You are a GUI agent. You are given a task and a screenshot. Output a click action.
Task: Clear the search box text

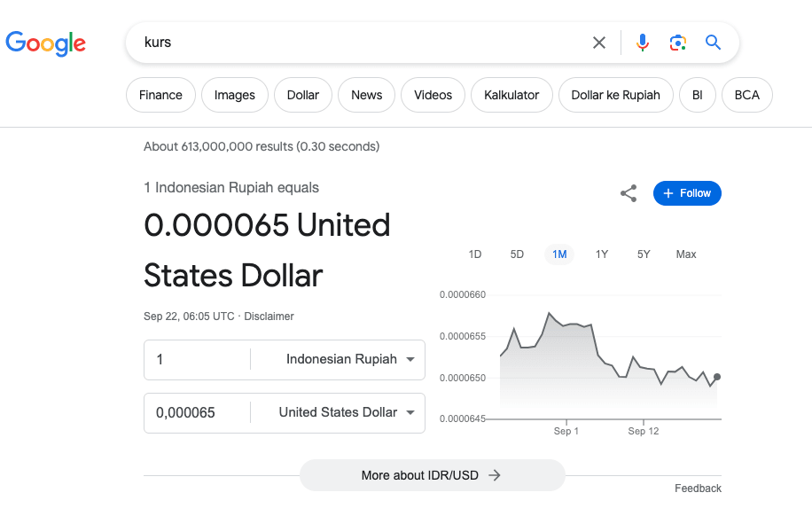pos(599,43)
